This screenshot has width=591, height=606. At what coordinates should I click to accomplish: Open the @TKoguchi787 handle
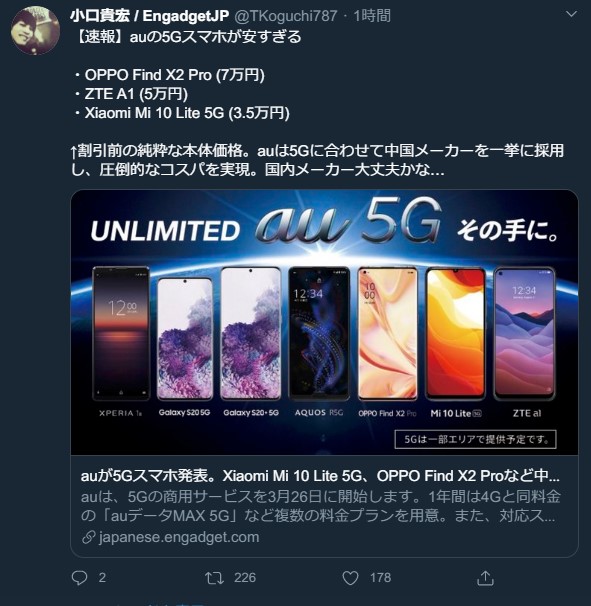point(286,16)
